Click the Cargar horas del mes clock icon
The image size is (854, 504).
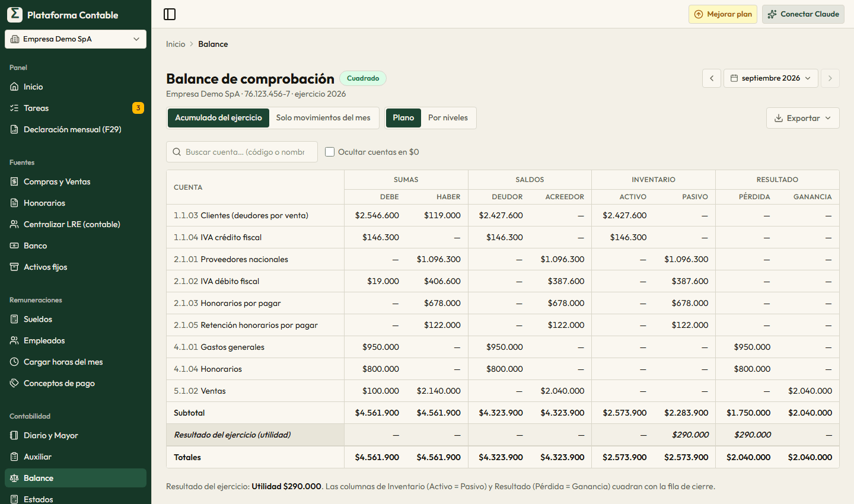point(14,362)
